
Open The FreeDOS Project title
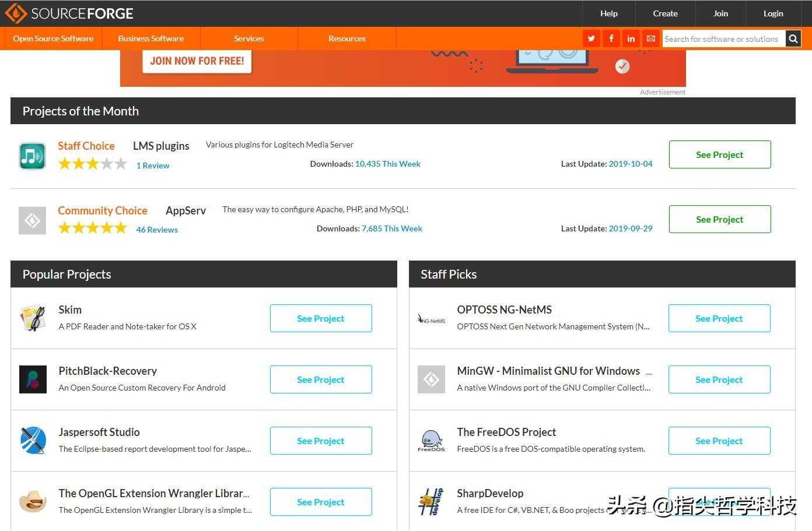click(506, 432)
